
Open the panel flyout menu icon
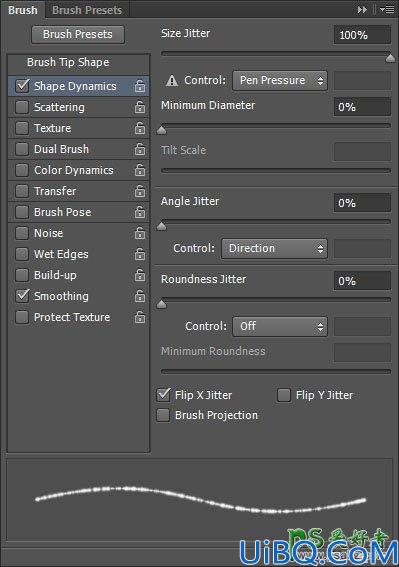387,10
